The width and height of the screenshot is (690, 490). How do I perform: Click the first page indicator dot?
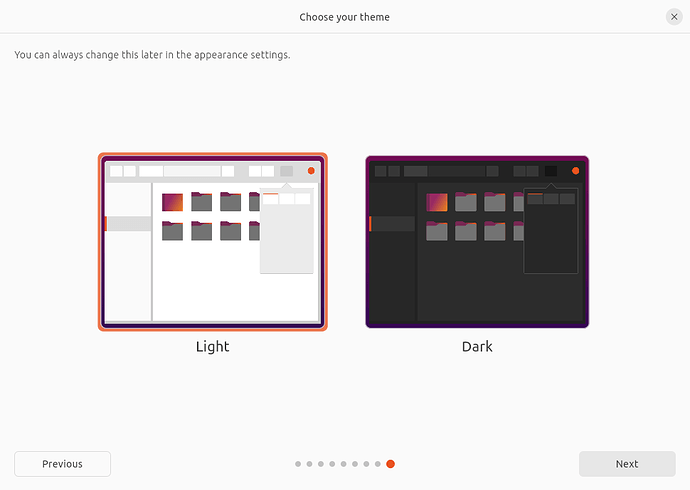coord(298,464)
